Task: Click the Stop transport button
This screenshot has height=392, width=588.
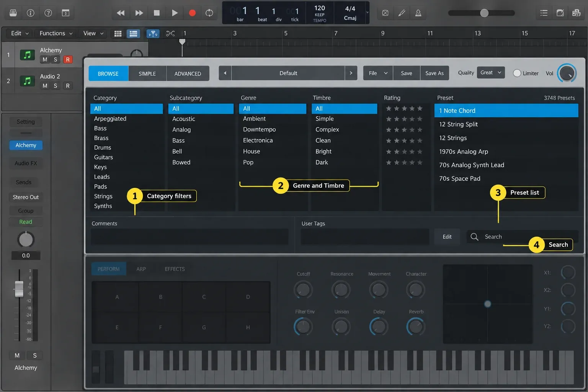Action: pos(157,13)
